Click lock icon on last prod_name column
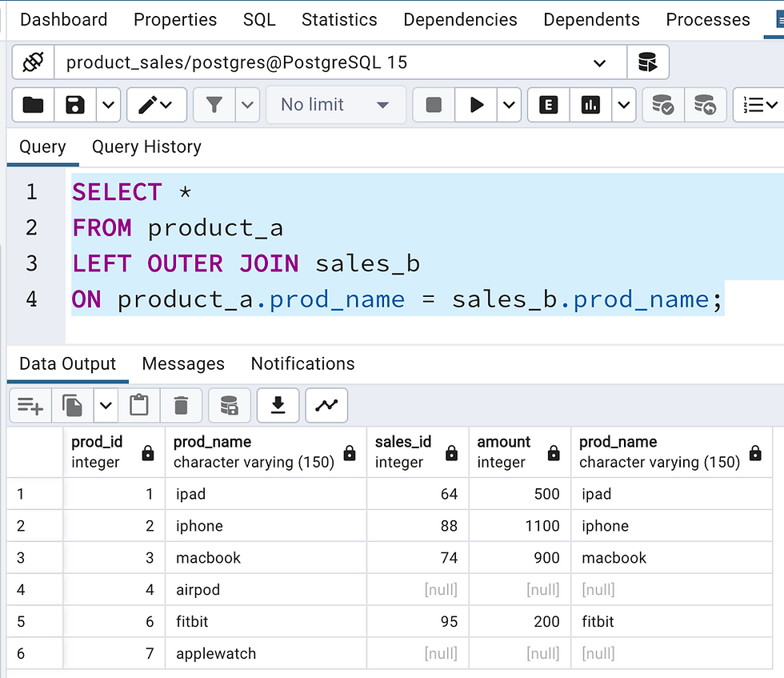The height and width of the screenshot is (678, 784). pyautogui.click(x=755, y=453)
